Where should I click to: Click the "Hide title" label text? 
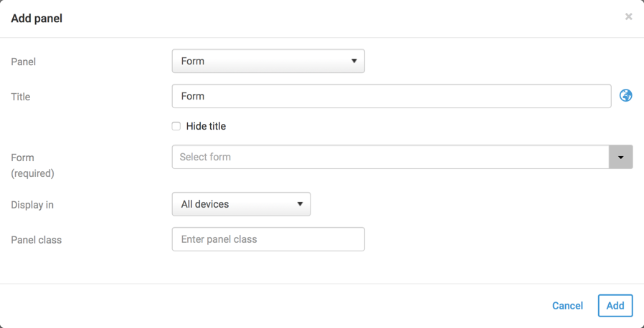(206, 126)
